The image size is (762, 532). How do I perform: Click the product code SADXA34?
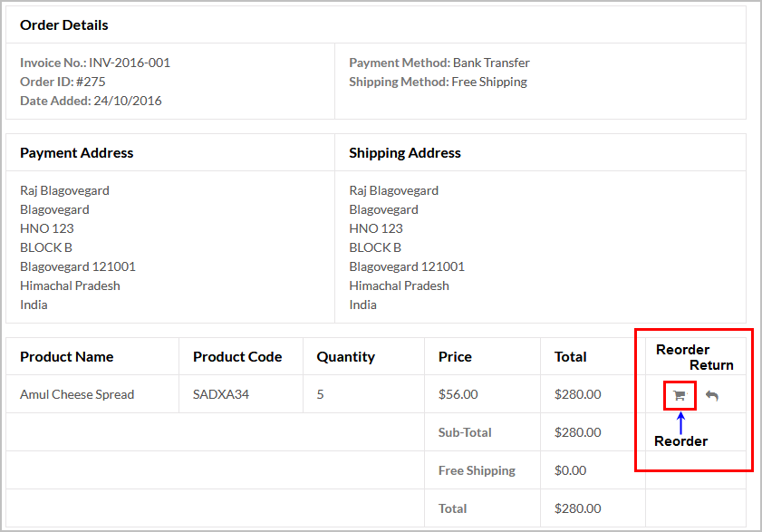(221, 394)
